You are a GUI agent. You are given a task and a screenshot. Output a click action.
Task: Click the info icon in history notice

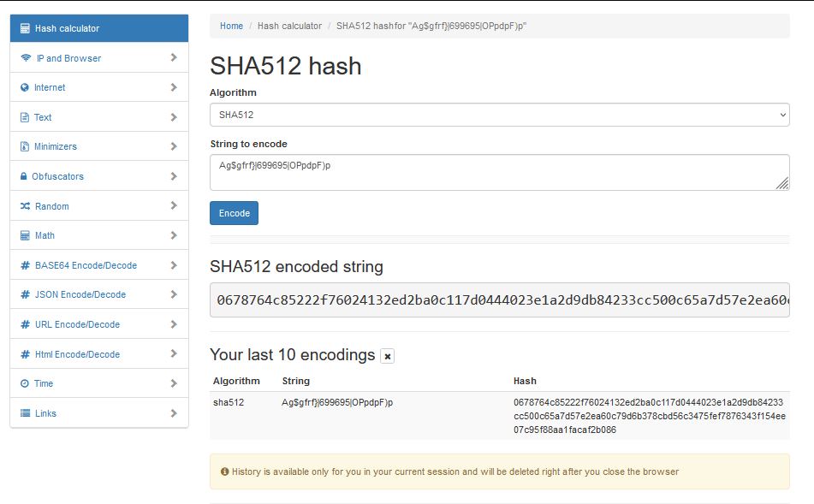[225, 471]
